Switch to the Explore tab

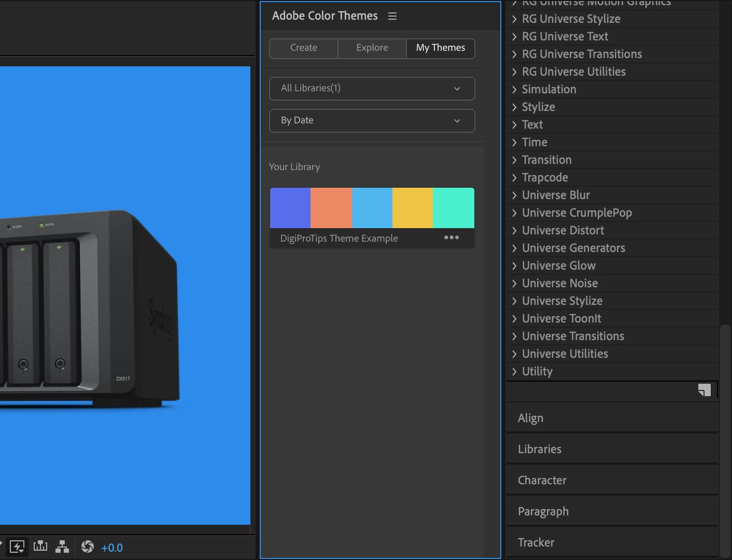click(372, 48)
